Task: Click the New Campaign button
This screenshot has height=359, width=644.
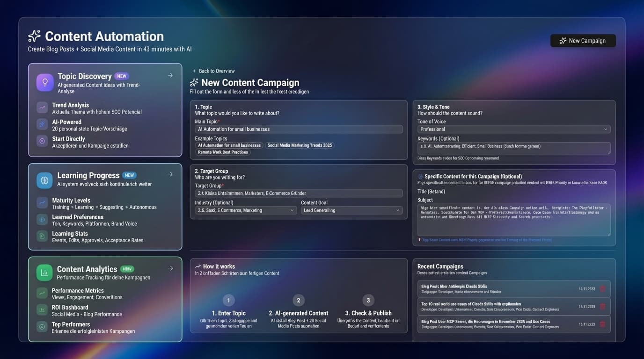Action: click(x=583, y=41)
